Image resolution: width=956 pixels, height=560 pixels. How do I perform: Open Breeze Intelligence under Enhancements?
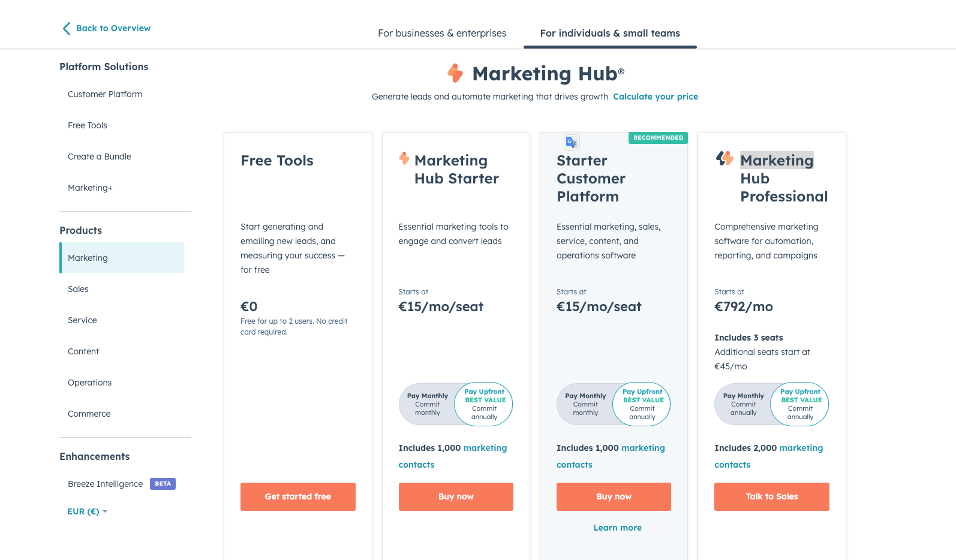tap(105, 484)
